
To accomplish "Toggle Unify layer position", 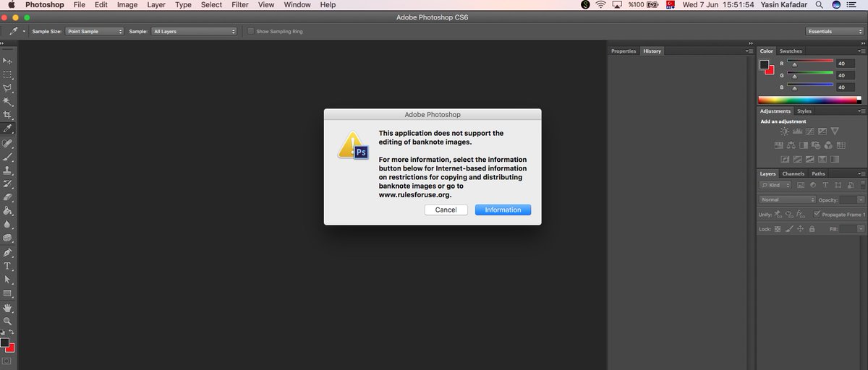I will [x=778, y=215].
